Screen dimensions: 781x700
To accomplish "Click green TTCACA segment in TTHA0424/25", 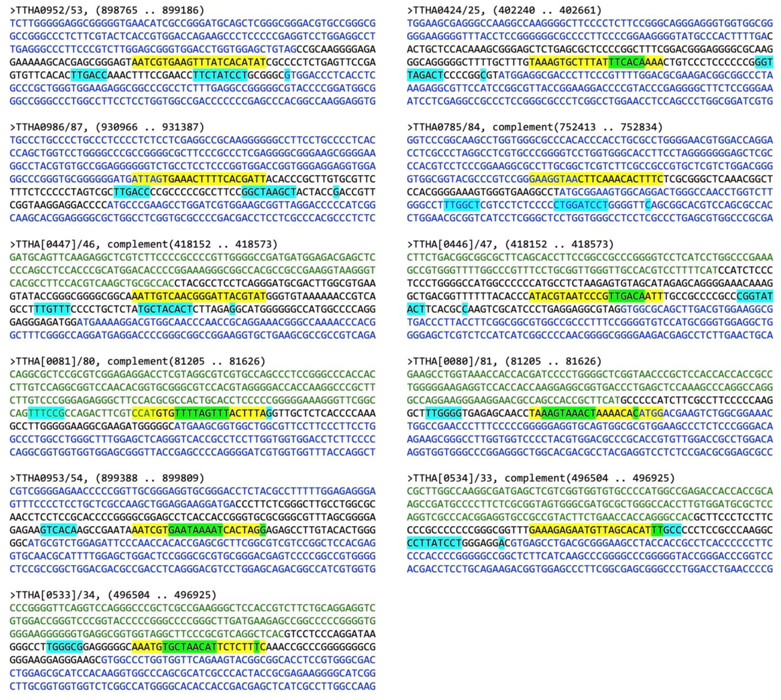I will tap(626, 62).
